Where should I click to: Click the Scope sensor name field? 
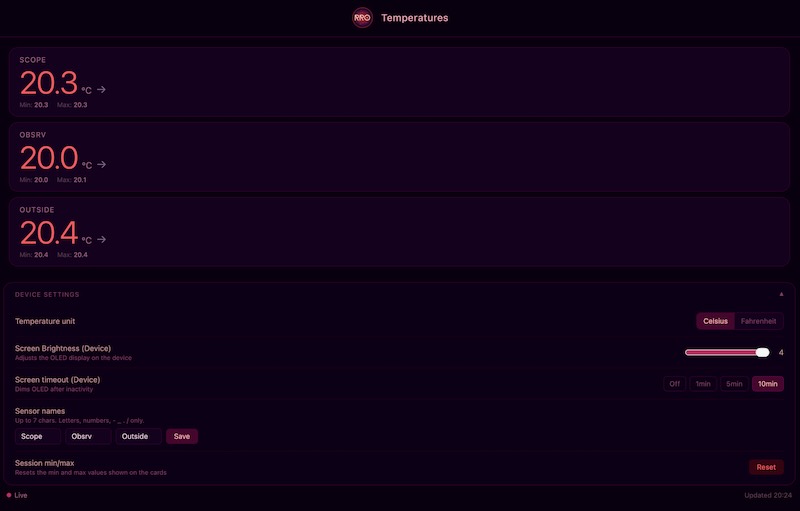tap(38, 437)
